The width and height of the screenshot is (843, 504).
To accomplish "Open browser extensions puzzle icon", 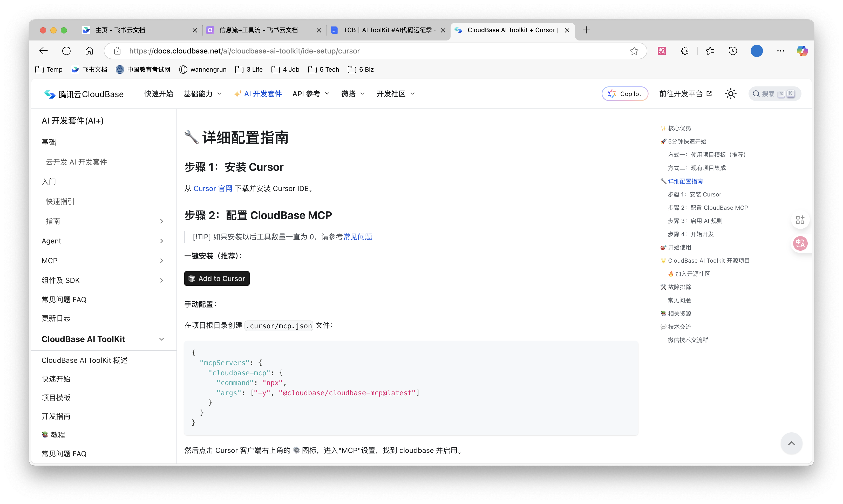I will 685,51.
